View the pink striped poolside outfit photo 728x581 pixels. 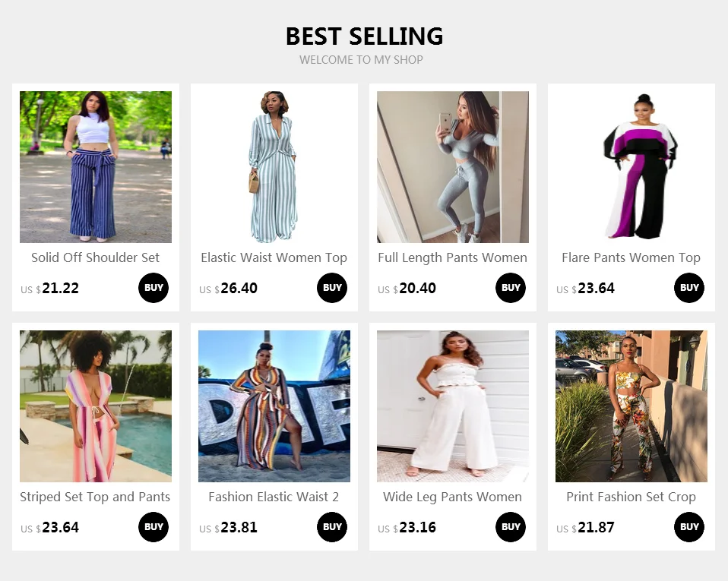[96, 406]
